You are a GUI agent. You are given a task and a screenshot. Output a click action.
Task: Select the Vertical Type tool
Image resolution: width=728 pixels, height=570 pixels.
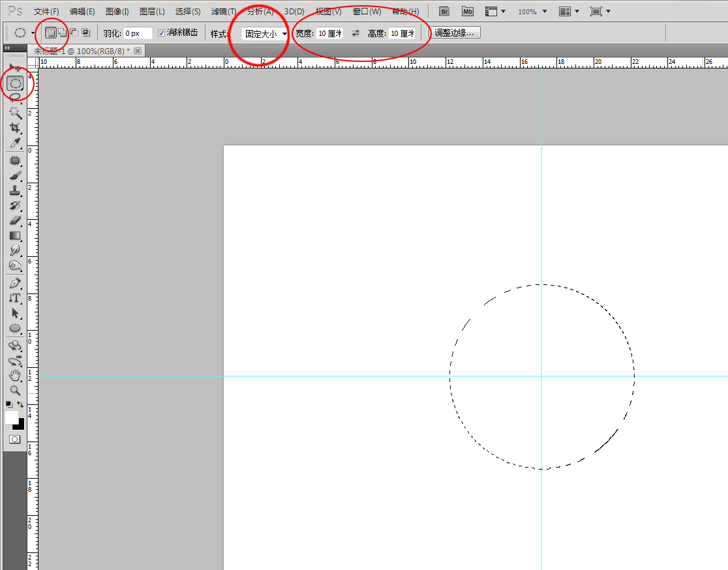point(15,298)
